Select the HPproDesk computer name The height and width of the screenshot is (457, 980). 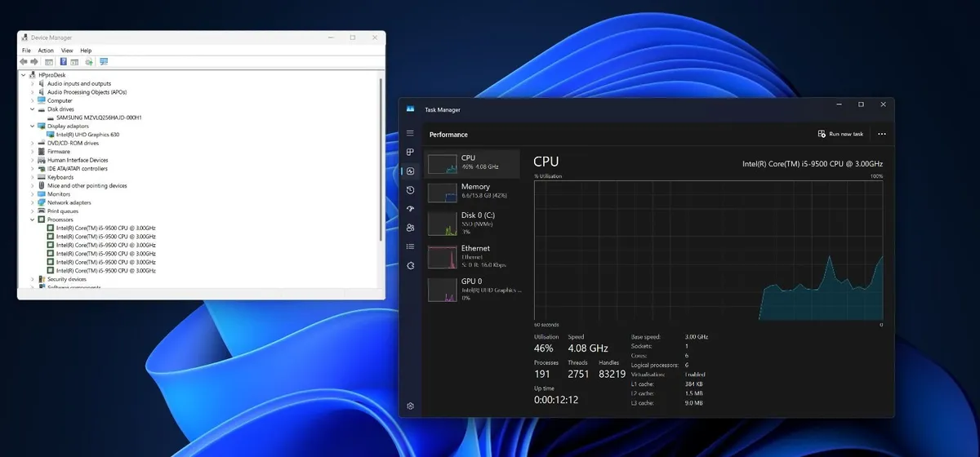click(x=51, y=75)
